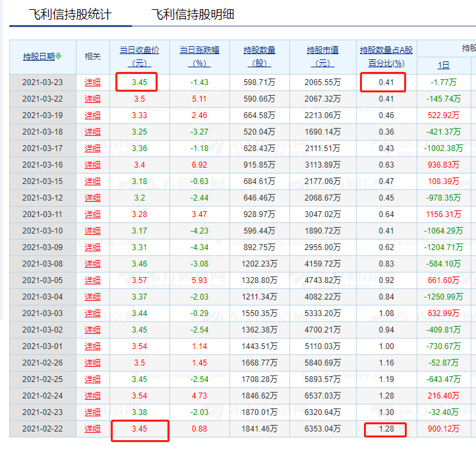Open 详细 link for 2021-03-12

pos(92,198)
